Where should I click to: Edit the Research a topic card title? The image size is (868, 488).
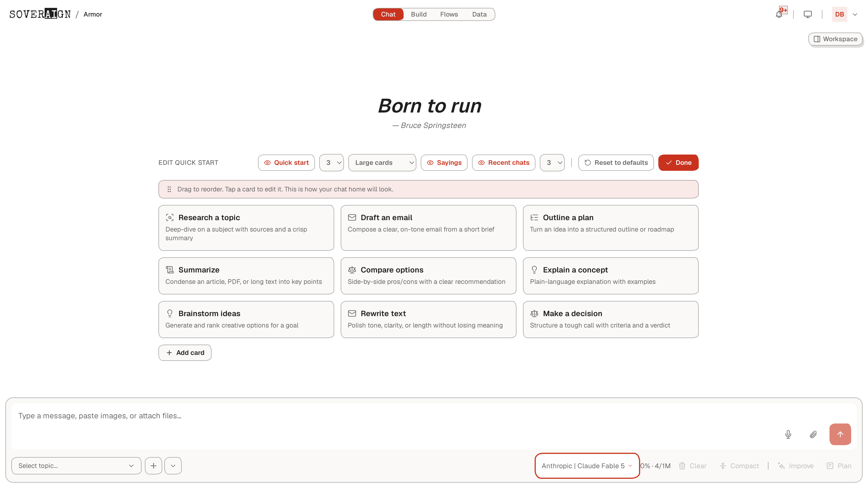209,217
